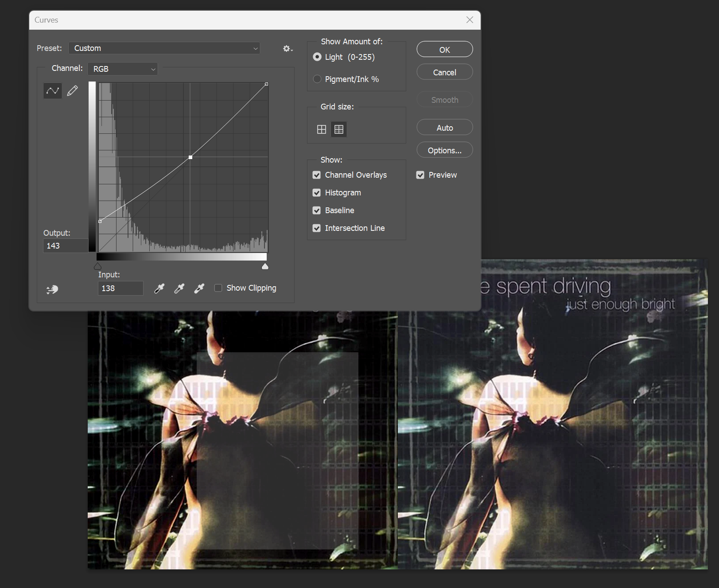Expand the Channel dropdown set to RGB
This screenshot has height=588, width=719.
[x=123, y=69]
